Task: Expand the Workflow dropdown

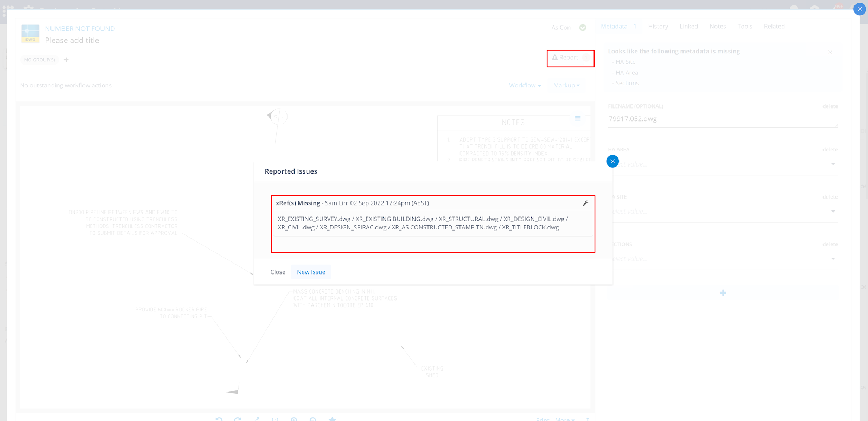Action: coord(525,86)
